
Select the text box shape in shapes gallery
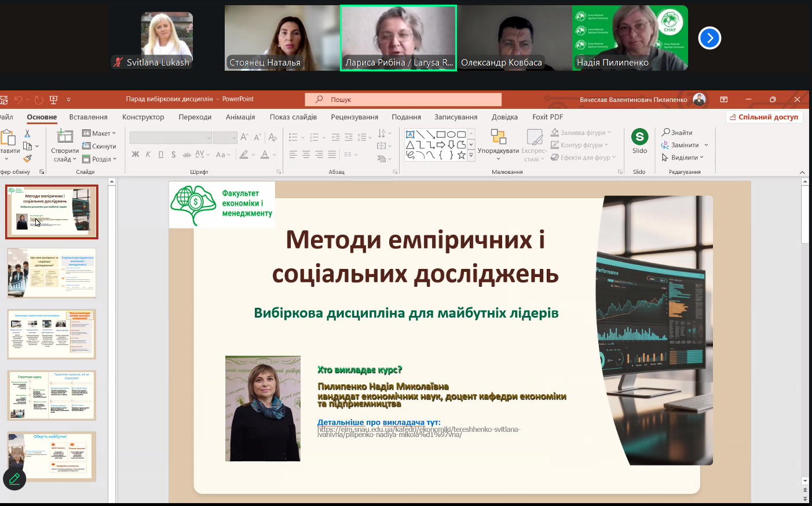coord(410,134)
